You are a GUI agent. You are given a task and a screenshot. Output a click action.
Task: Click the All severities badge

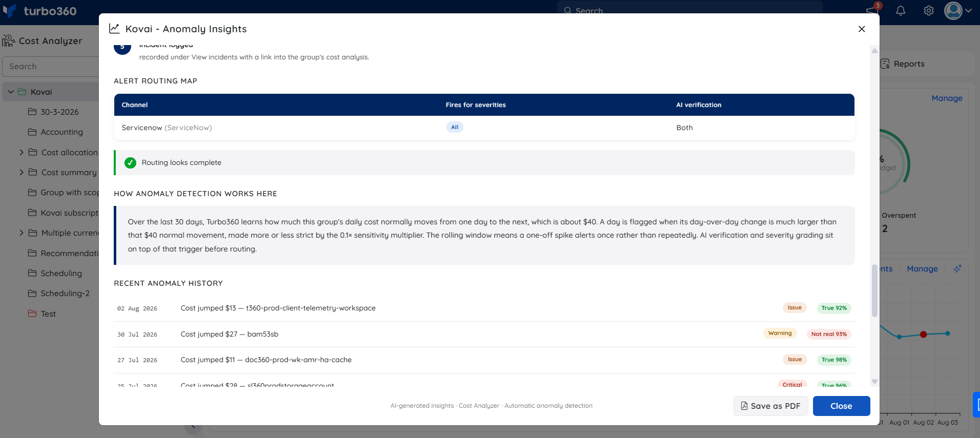click(x=454, y=127)
